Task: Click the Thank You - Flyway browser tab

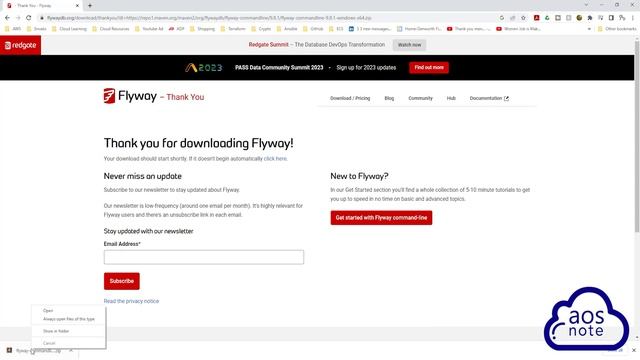Action: point(43,6)
